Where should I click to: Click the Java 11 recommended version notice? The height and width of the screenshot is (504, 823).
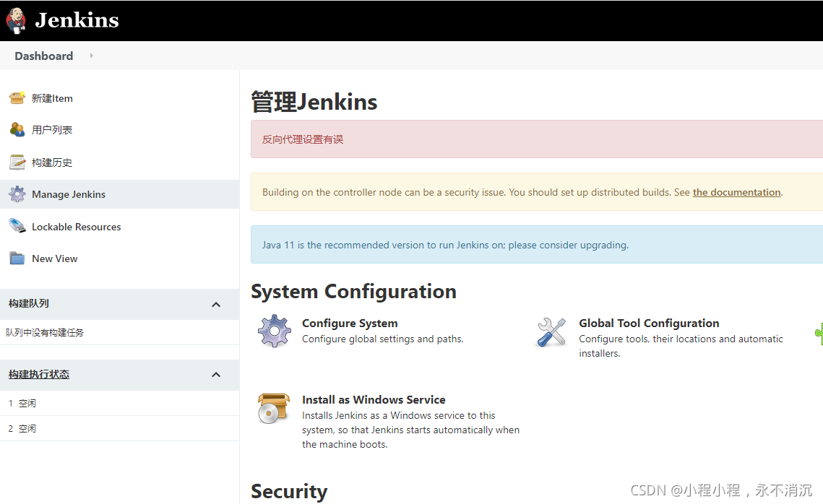[x=445, y=245]
